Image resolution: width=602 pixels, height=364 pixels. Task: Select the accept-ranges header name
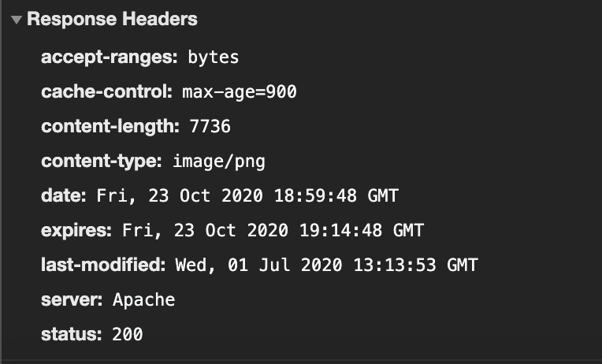110,58
